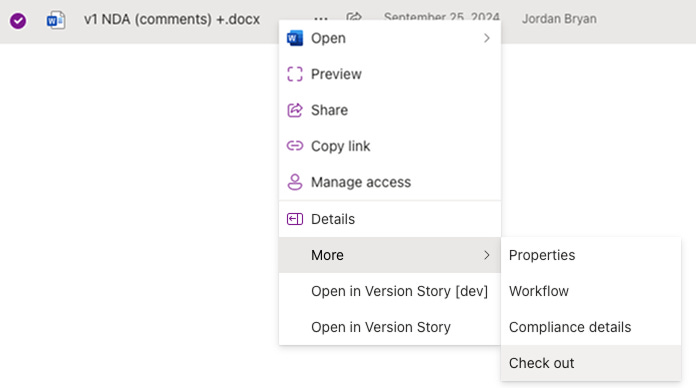Screen dimensions: 696x388
Task: Click the Word icon beside Open
Action: (x=295, y=38)
